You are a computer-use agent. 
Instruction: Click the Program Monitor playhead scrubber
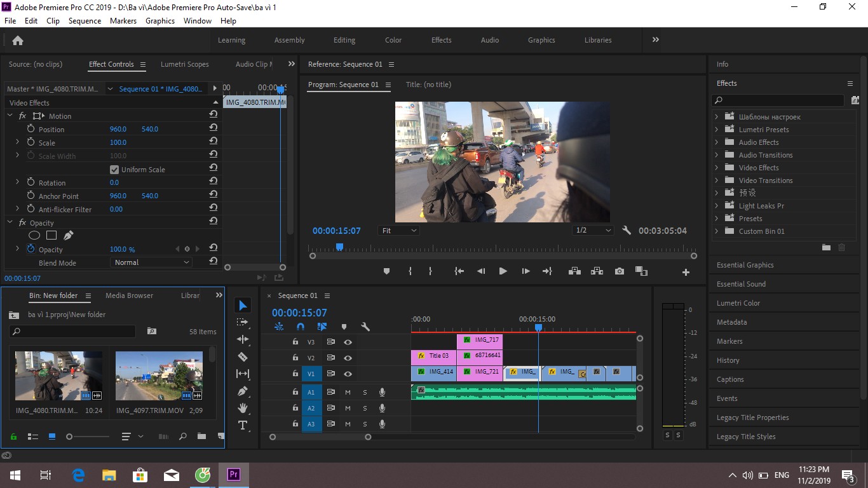339,247
